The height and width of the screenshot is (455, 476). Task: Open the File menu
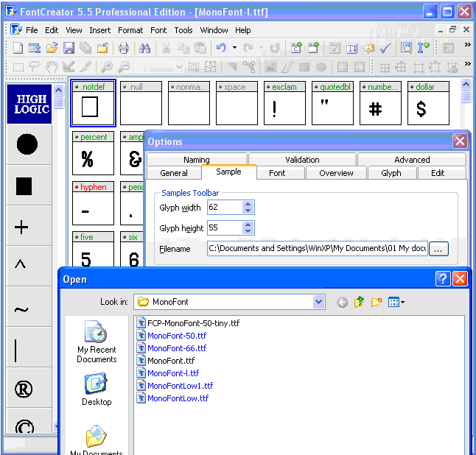[32, 30]
